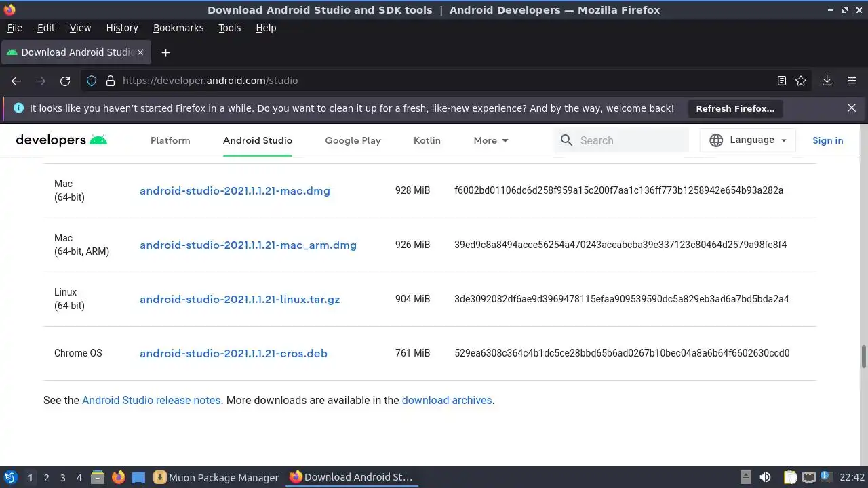Dismiss the refresh Firefox notification bar

(x=852, y=108)
